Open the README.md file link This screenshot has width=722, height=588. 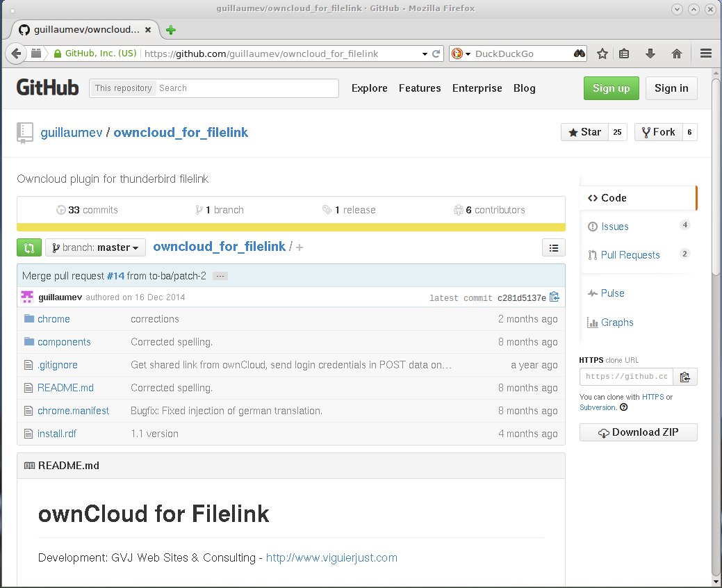(x=65, y=388)
